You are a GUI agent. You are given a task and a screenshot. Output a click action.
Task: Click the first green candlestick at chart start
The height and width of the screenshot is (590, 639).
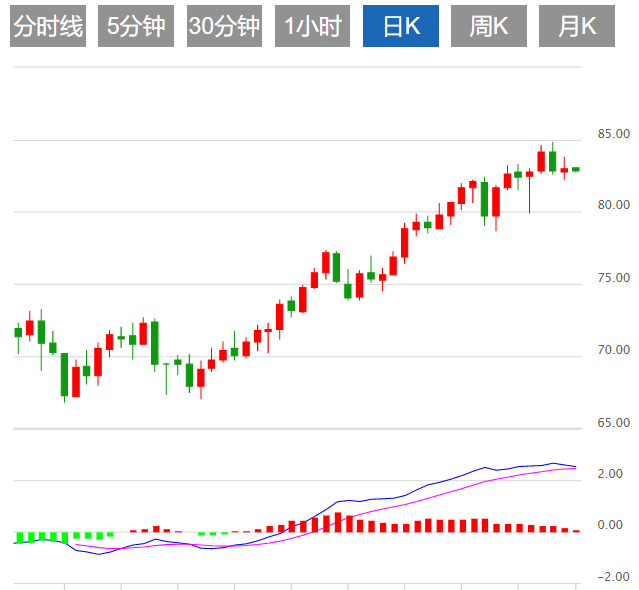click(18, 332)
